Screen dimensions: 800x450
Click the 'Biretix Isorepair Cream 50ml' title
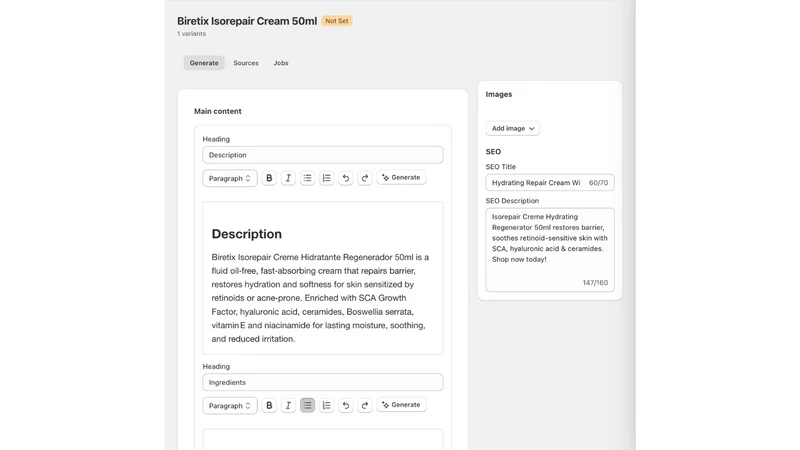247,21
